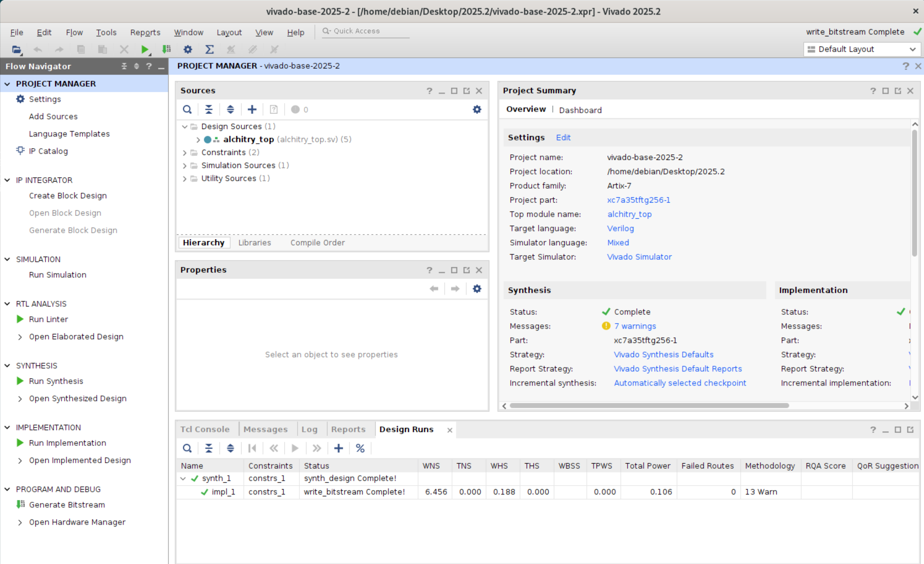Click the Sigma report toolbar icon
This screenshot has width=924, height=564.
click(x=210, y=49)
